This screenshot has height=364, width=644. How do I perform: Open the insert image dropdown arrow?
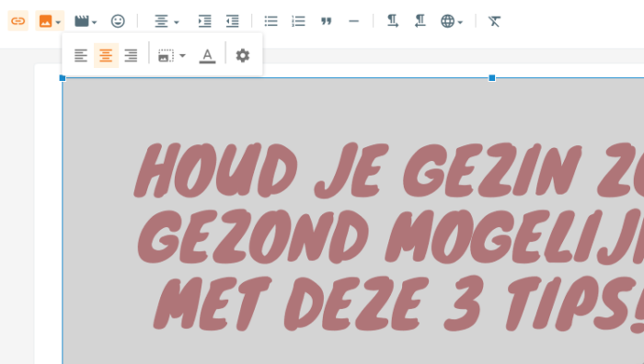(x=58, y=22)
